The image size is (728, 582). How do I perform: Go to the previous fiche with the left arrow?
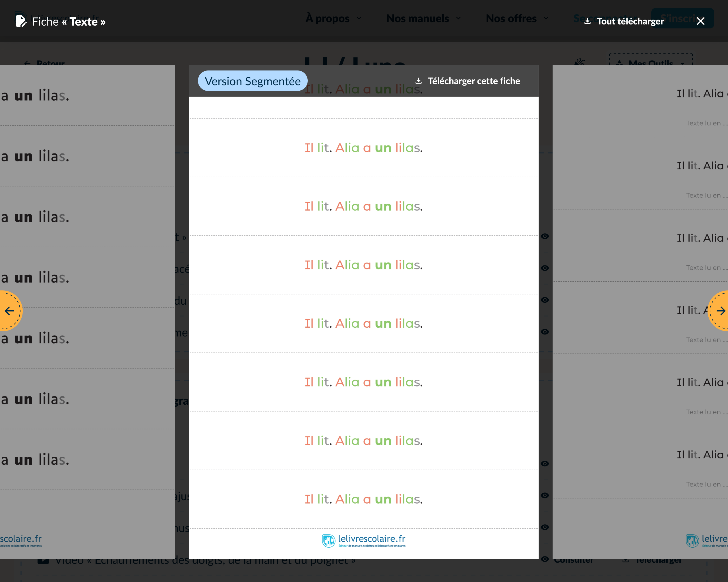(9, 311)
